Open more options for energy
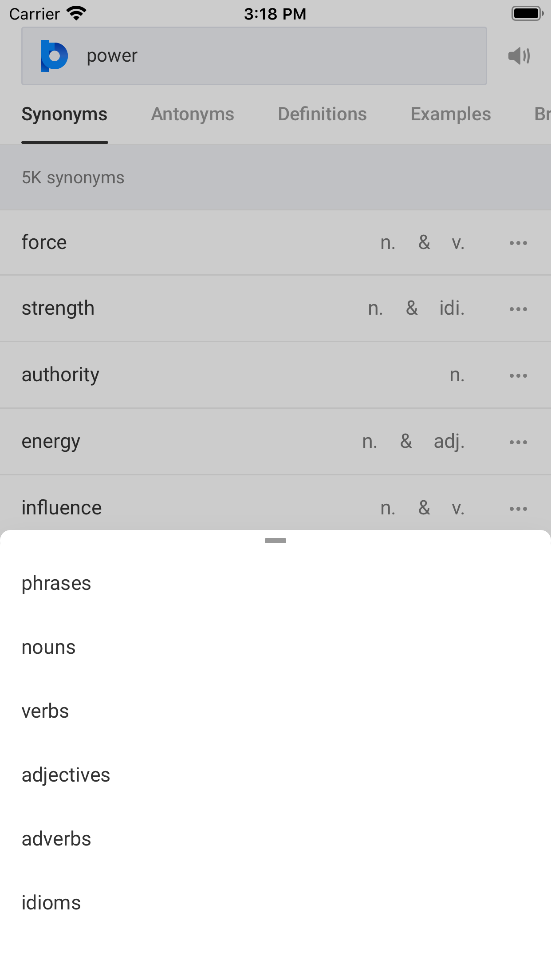The width and height of the screenshot is (551, 980). [518, 442]
